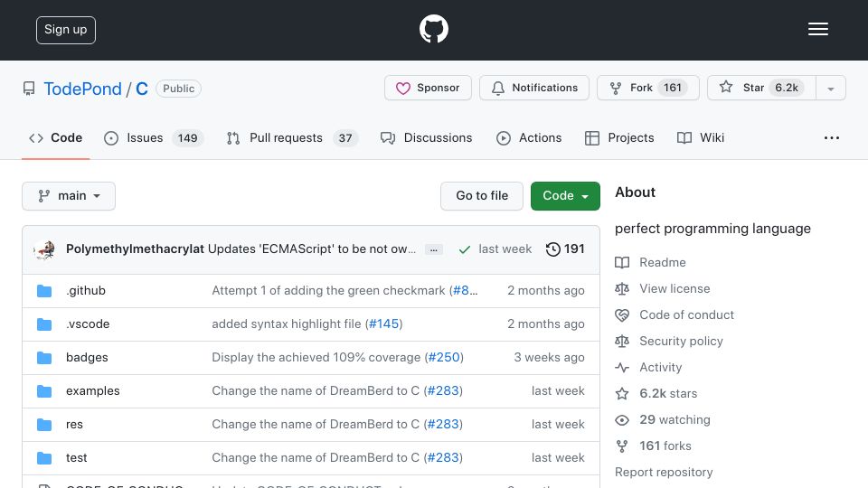Switch to the Projects tab

pos(619,137)
